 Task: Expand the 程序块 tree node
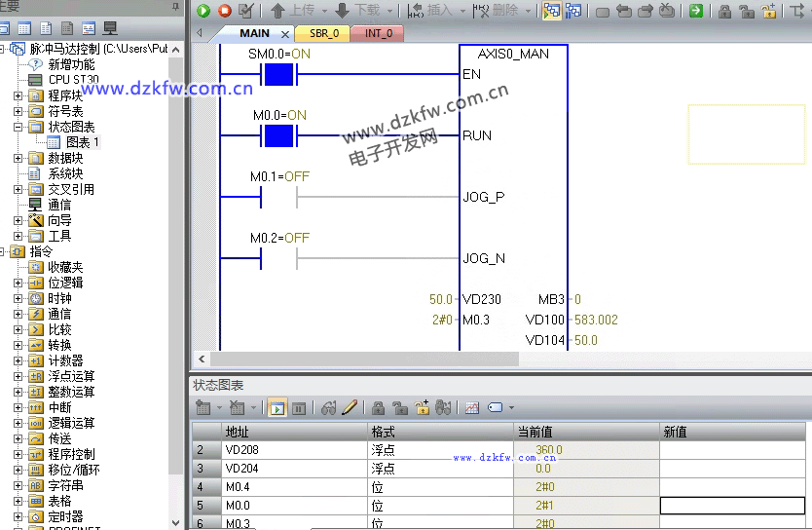(x=18, y=95)
